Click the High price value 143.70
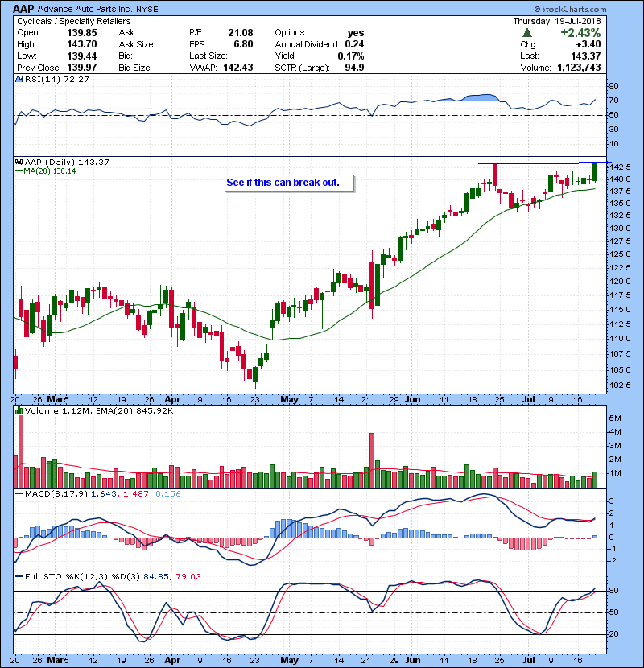The width and height of the screenshot is (644, 668). (82, 44)
